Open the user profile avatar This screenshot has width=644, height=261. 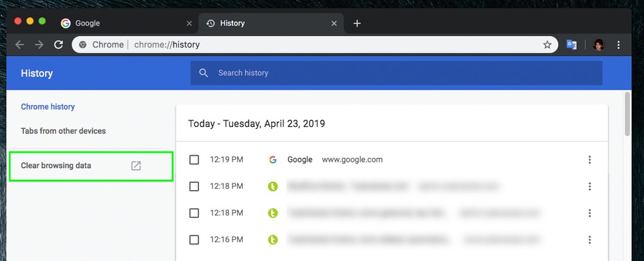[599, 44]
